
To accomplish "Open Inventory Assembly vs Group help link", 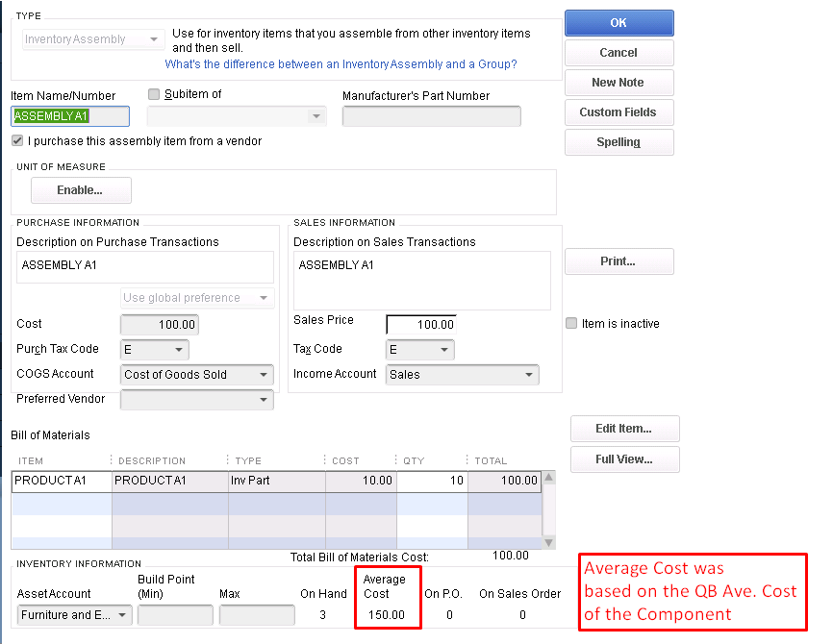I will 341,64.
